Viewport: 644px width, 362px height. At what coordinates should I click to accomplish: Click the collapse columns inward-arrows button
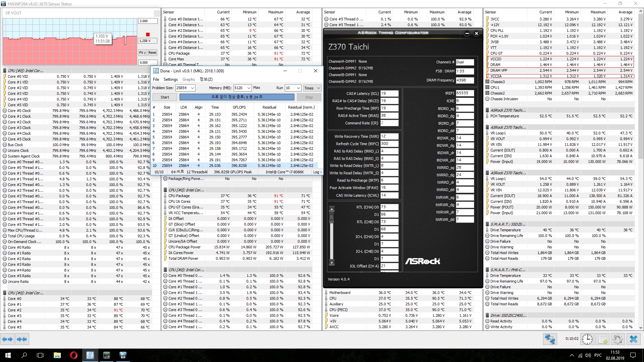pyautogui.click(x=22, y=339)
